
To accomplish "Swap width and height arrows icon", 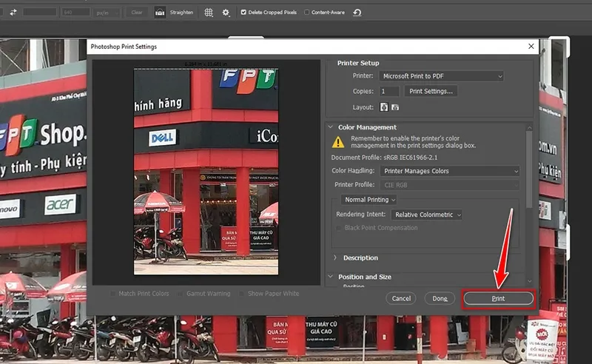I will pos(13,13).
